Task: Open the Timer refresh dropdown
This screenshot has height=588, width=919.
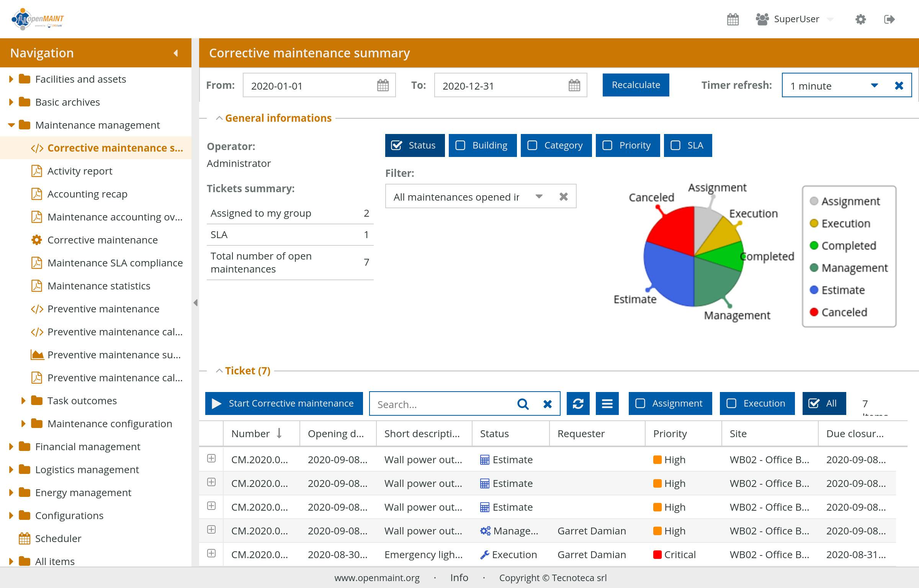Action: (x=874, y=85)
